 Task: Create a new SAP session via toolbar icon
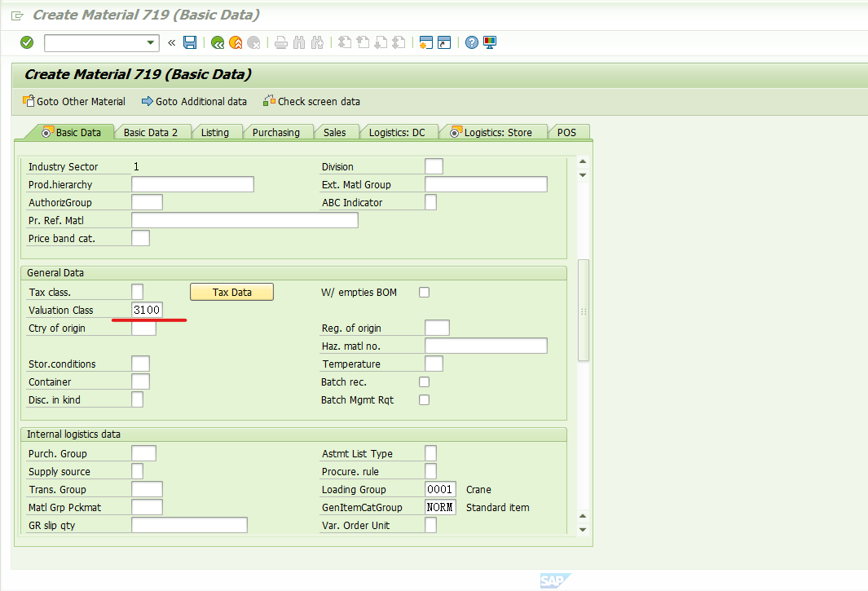point(426,42)
